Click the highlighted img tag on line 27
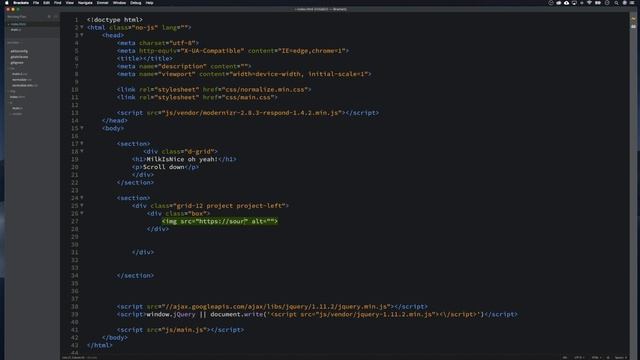Image resolution: width=640 pixels, height=360 pixels. tap(220, 221)
